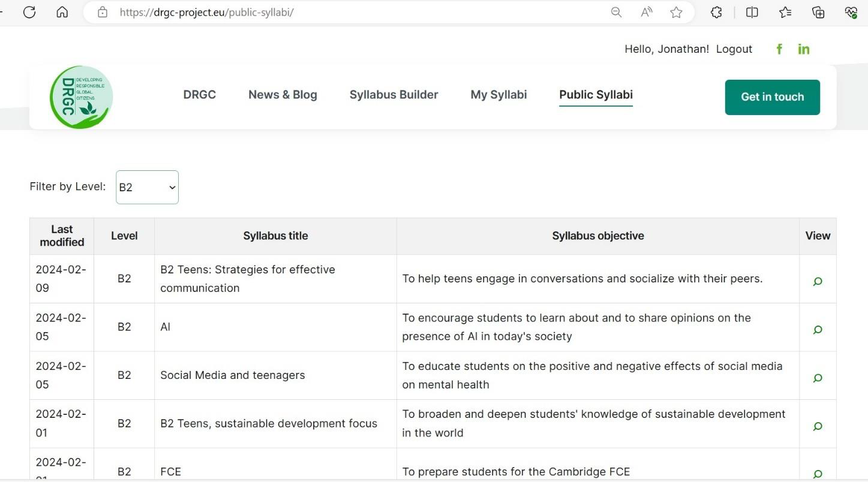The height and width of the screenshot is (482, 868).
Task: Go to My Syllabi page
Action: (498, 95)
